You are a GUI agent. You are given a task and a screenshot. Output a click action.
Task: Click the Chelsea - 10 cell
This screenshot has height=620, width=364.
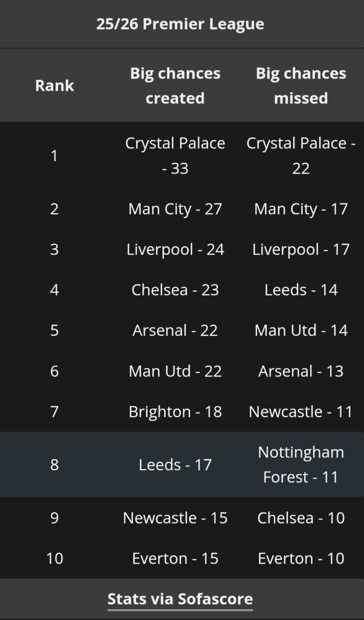point(301,518)
